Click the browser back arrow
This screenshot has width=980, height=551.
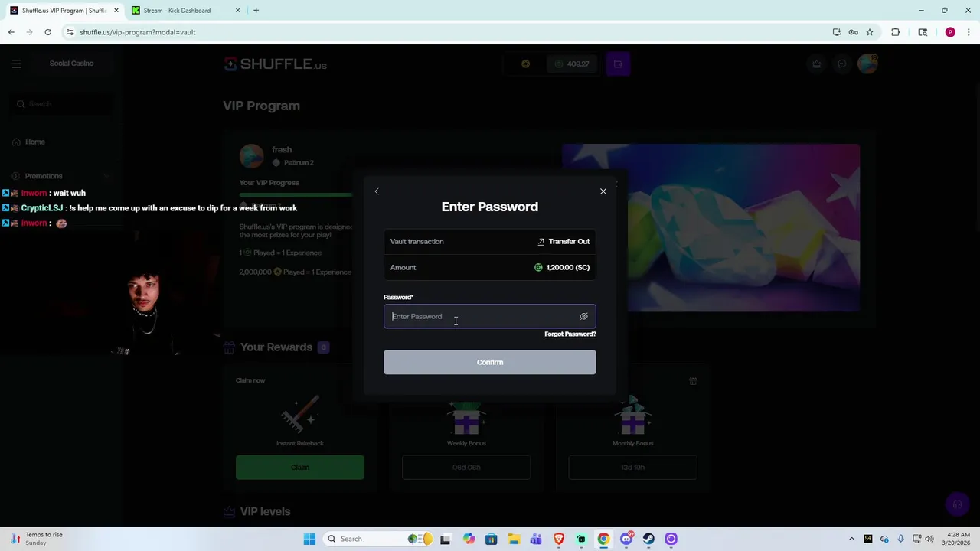point(11,32)
